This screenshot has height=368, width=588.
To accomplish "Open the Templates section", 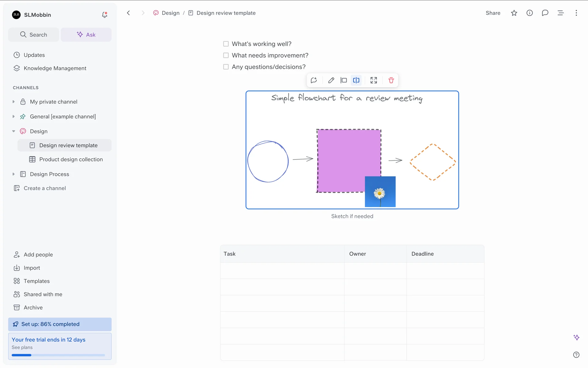I will [36, 281].
